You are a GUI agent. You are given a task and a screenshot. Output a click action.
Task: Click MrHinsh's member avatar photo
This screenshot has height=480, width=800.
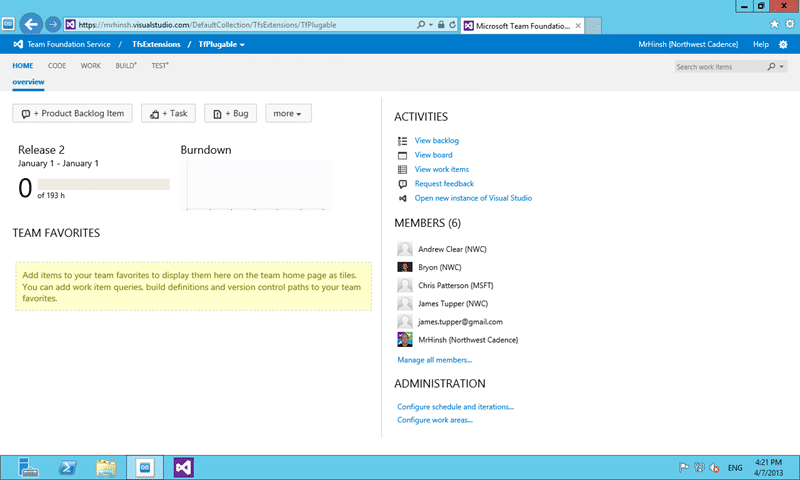click(x=405, y=340)
